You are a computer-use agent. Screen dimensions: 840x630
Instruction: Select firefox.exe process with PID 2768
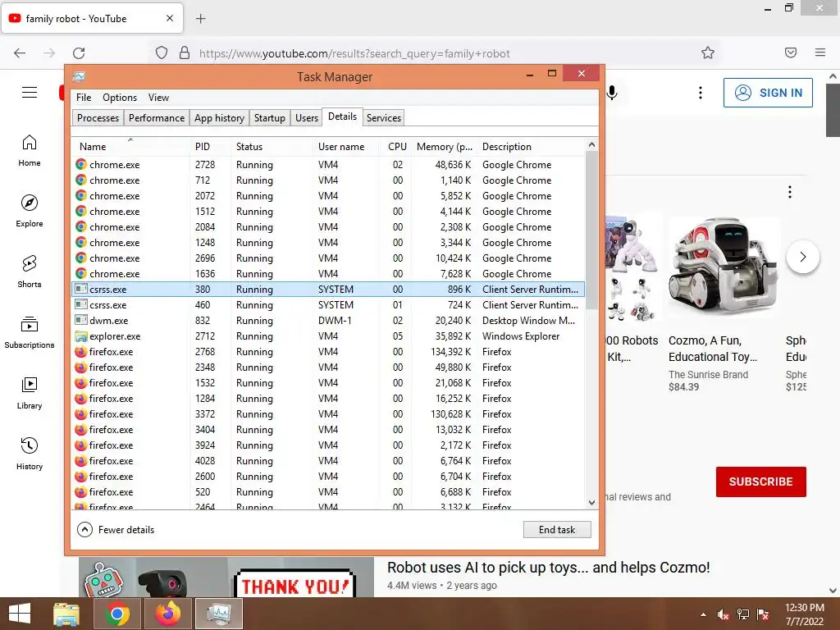pos(328,352)
